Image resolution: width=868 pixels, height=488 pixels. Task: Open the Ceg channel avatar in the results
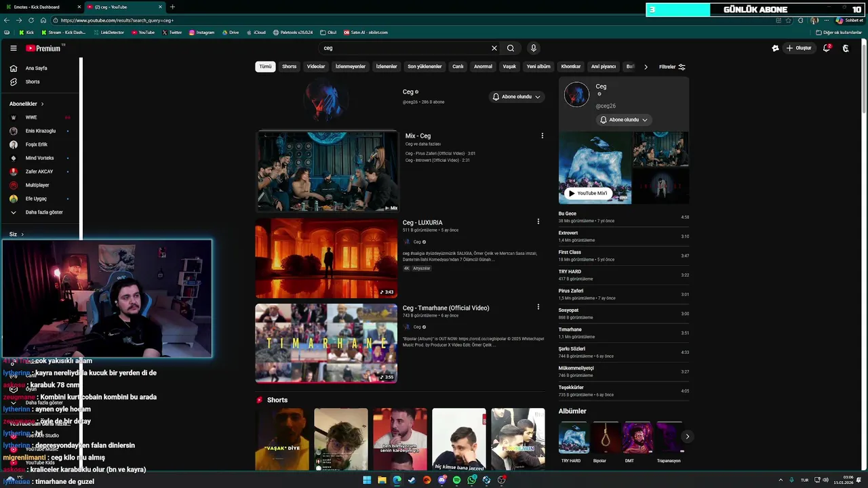click(326, 100)
